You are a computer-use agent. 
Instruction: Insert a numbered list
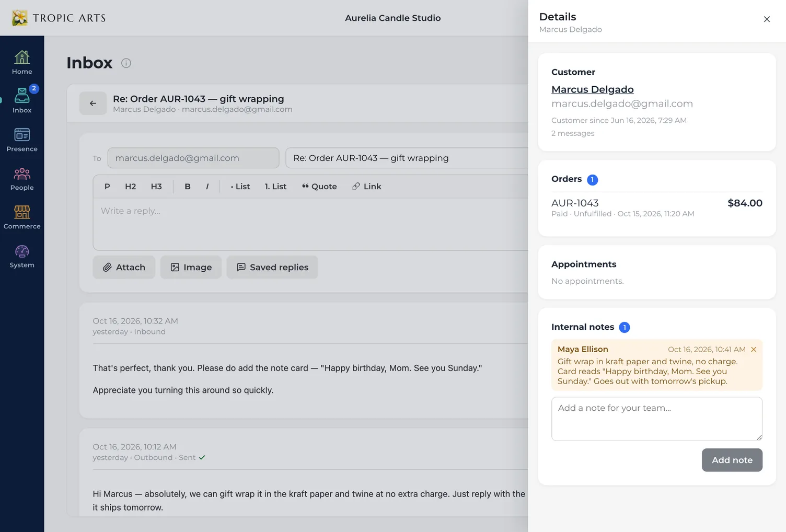point(275,187)
